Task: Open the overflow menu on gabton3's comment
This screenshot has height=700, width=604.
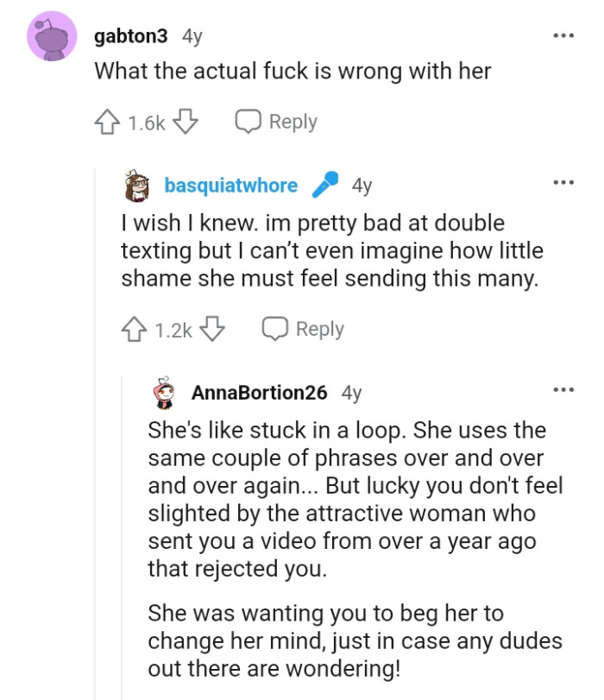Action: click(x=563, y=34)
